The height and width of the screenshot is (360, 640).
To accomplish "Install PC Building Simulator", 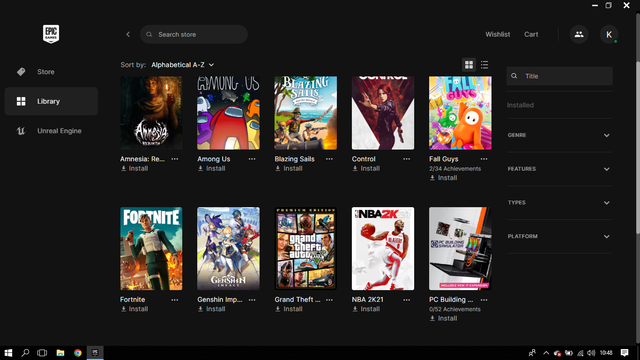I will (443, 318).
